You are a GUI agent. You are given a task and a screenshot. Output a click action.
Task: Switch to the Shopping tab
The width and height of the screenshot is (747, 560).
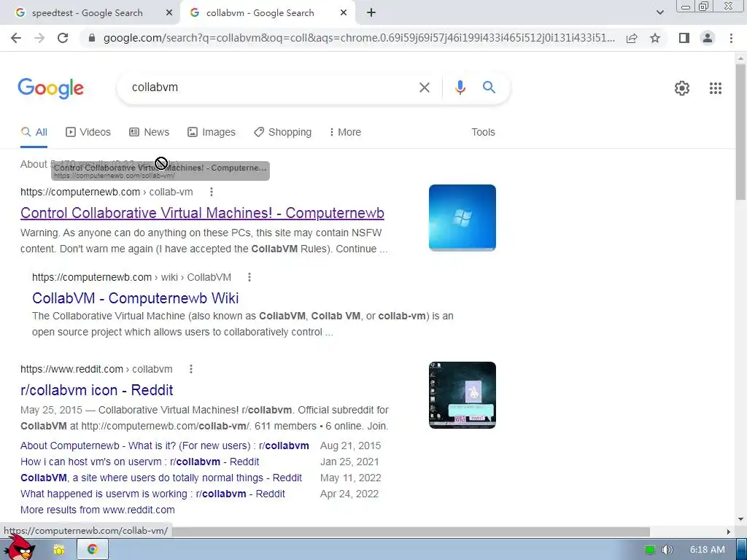pyautogui.click(x=282, y=133)
